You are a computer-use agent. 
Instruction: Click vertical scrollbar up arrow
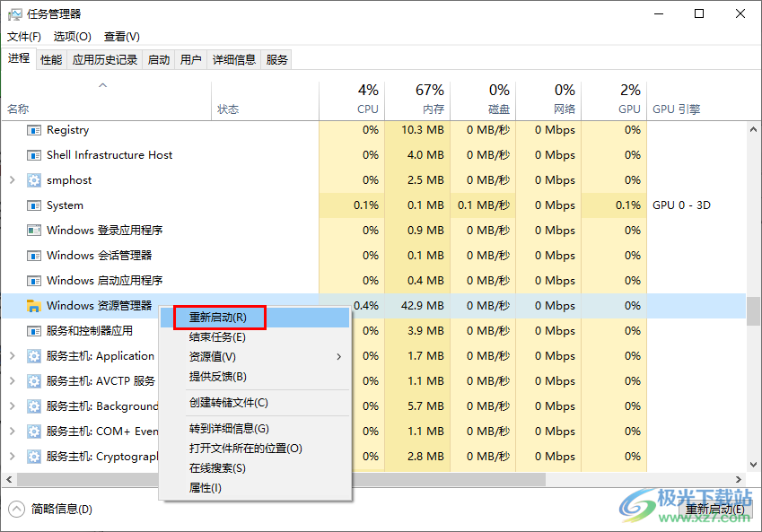click(753, 130)
